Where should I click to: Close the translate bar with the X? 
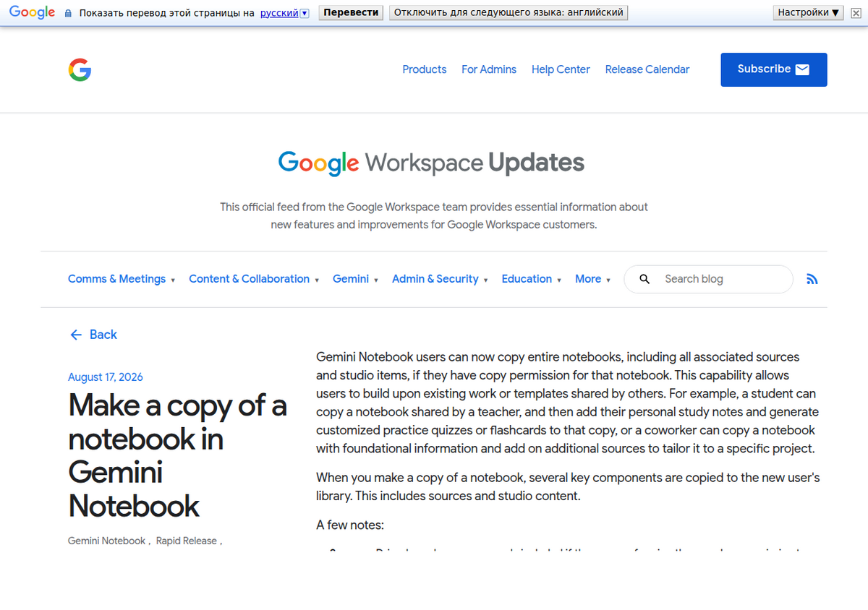tap(856, 13)
